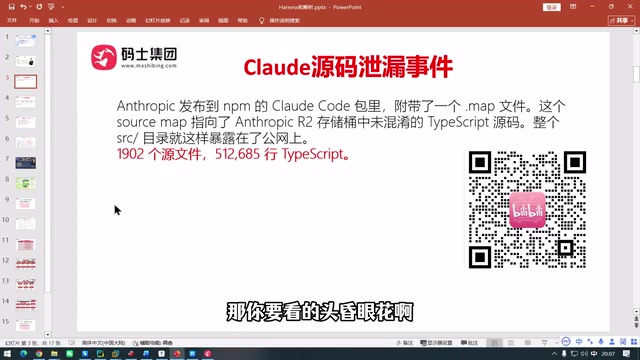The image size is (640, 360).
Task: Click taskbar clock 20:07
Action: pyautogui.click(x=608, y=354)
